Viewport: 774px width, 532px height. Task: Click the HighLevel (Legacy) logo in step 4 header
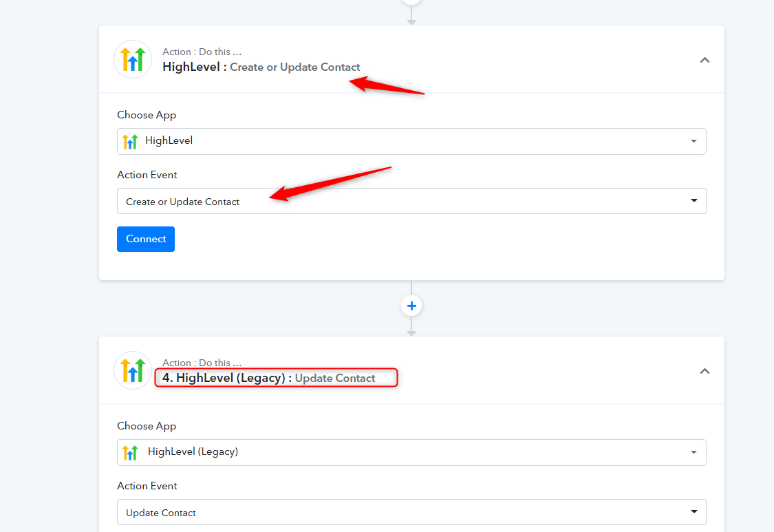click(x=133, y=370)
